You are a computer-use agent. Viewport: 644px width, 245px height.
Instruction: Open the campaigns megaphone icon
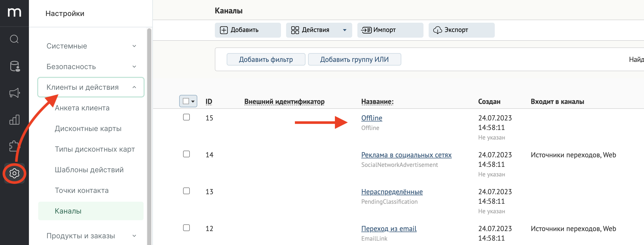coord(15,93)
